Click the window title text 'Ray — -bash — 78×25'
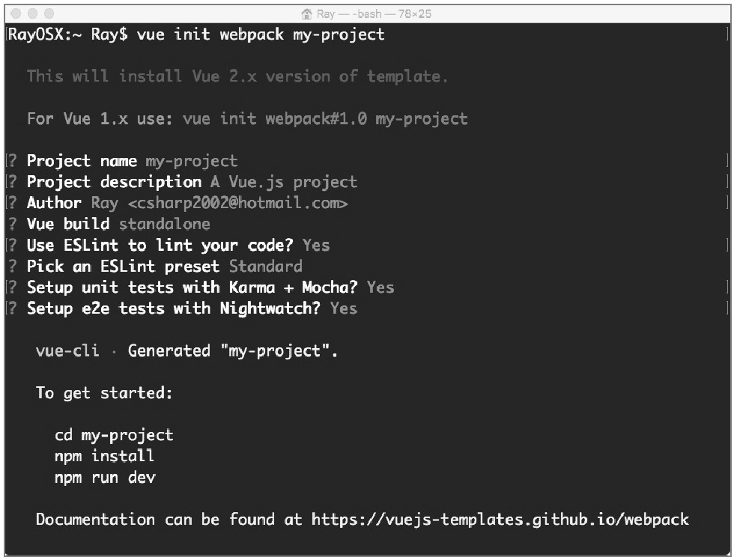The image size is (737, 560). [x=374, y=14]
